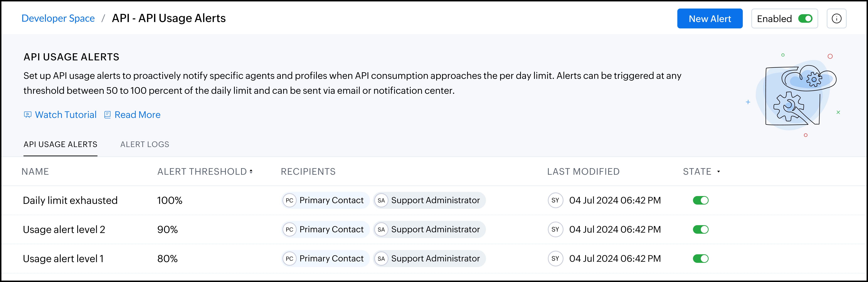Open the Read More link

coord(137,115)
